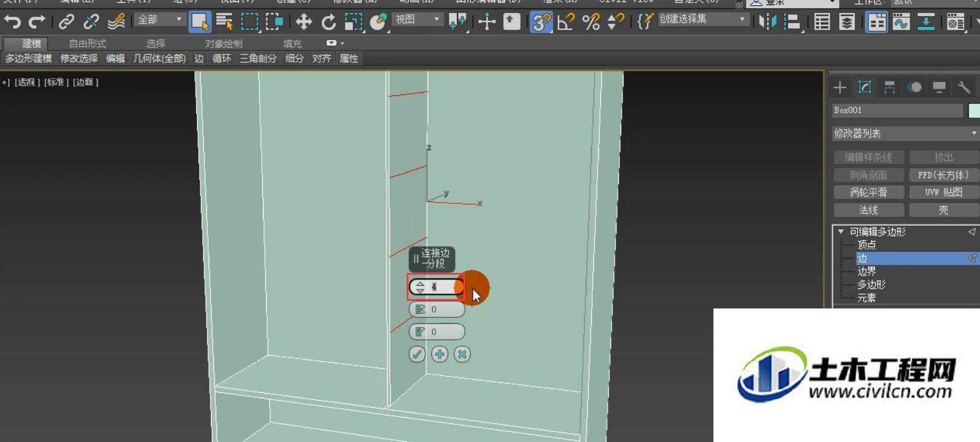Open the Render Setup icon
The width and height of the screenshot is (980, 442).
956,22
